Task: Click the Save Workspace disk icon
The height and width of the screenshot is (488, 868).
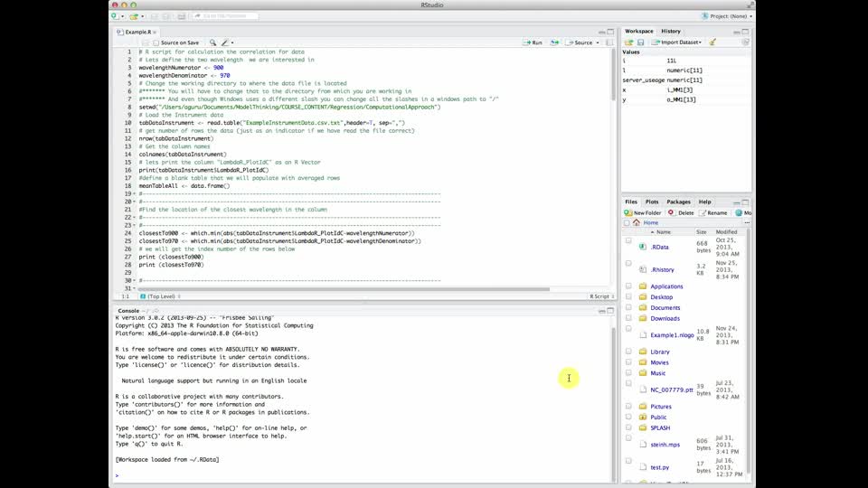Action: click(x=640, y=42)
